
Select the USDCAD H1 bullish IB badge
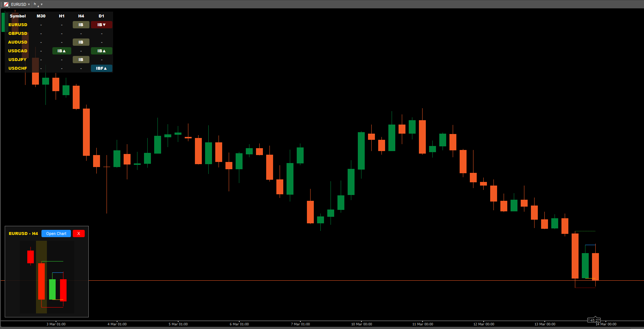click(61, 51)
